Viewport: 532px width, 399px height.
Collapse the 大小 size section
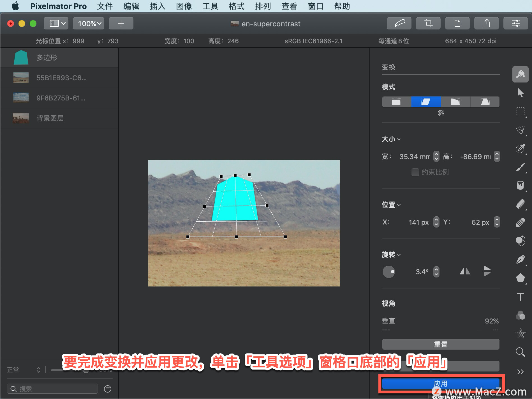click(x=391, y=139)
